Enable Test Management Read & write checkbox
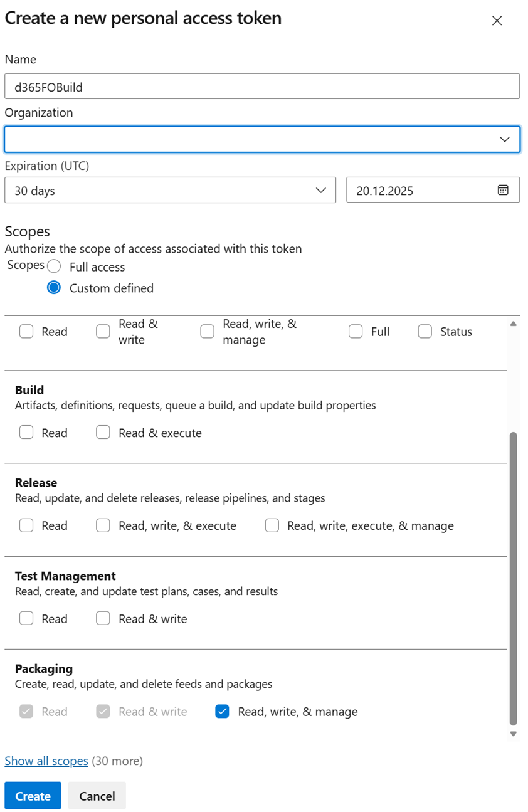The width and height of the screenshot is (528, 812). click(103, 619)
